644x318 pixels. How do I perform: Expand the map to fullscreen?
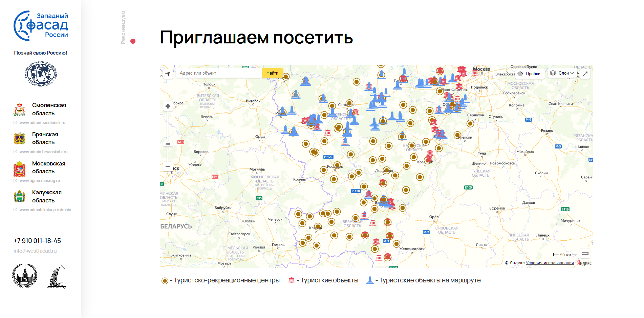pos(585,74)
